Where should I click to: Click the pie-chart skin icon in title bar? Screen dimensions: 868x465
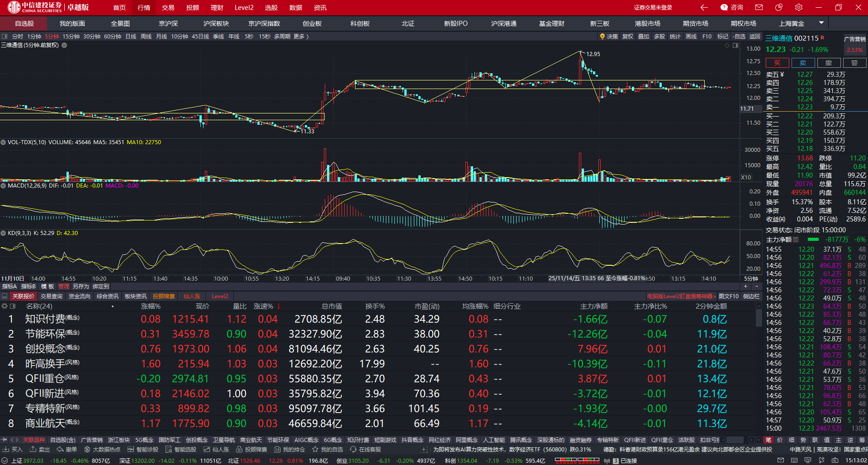pos(779,7)
